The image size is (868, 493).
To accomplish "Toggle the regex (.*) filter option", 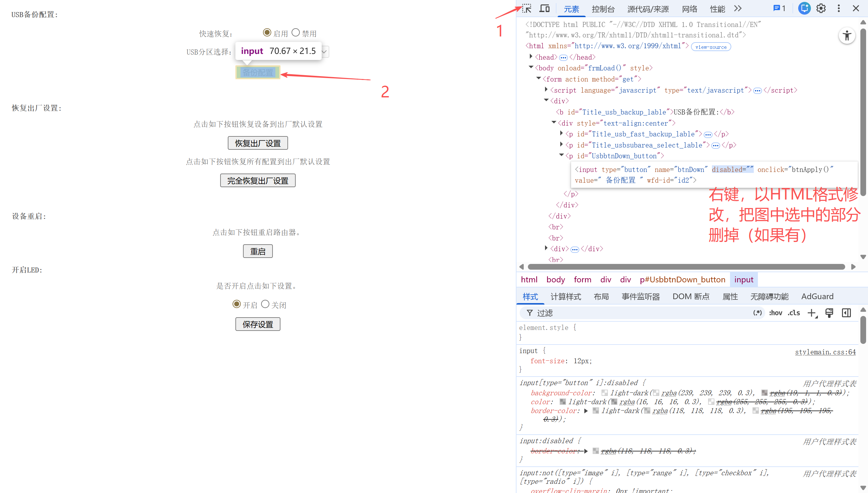I will click(x=757, y=312).
